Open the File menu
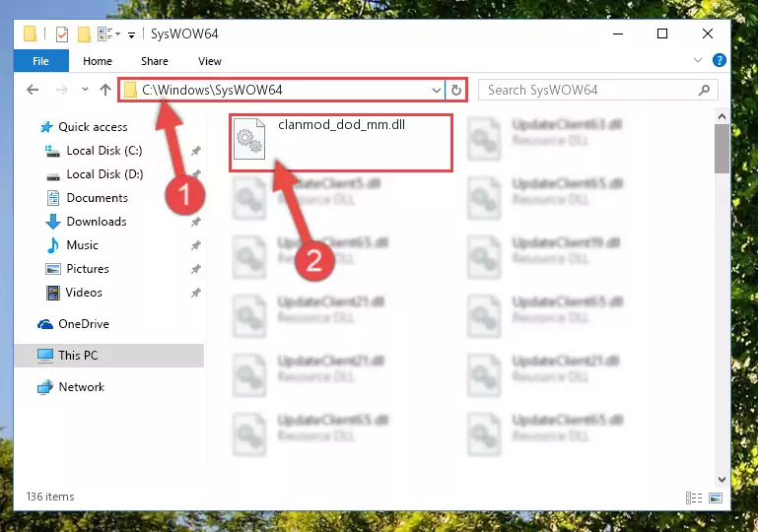 [41, 61]
